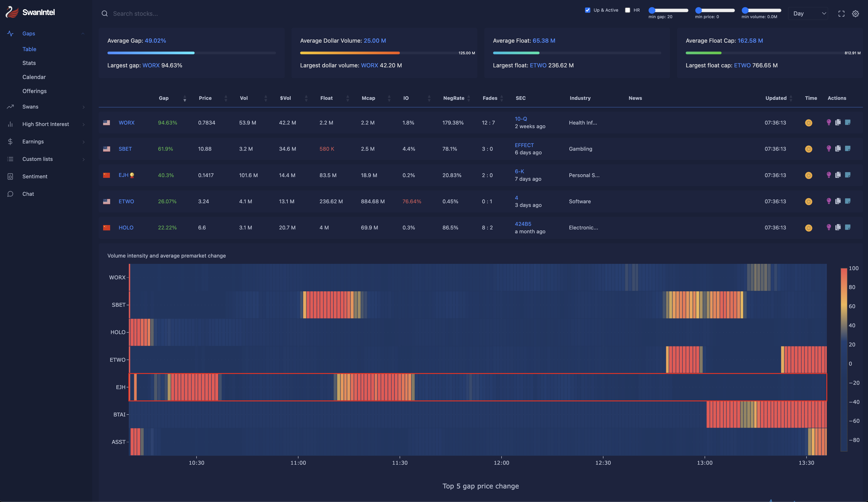The width and height of the screenshot is (868, 502).
Task: Click the sun time icon for WORX
Action: click(x=808, y=123)
